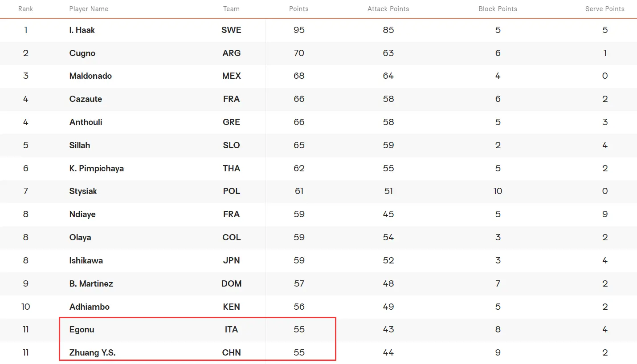
Task: Select player Anthouli
Action: 86,122
